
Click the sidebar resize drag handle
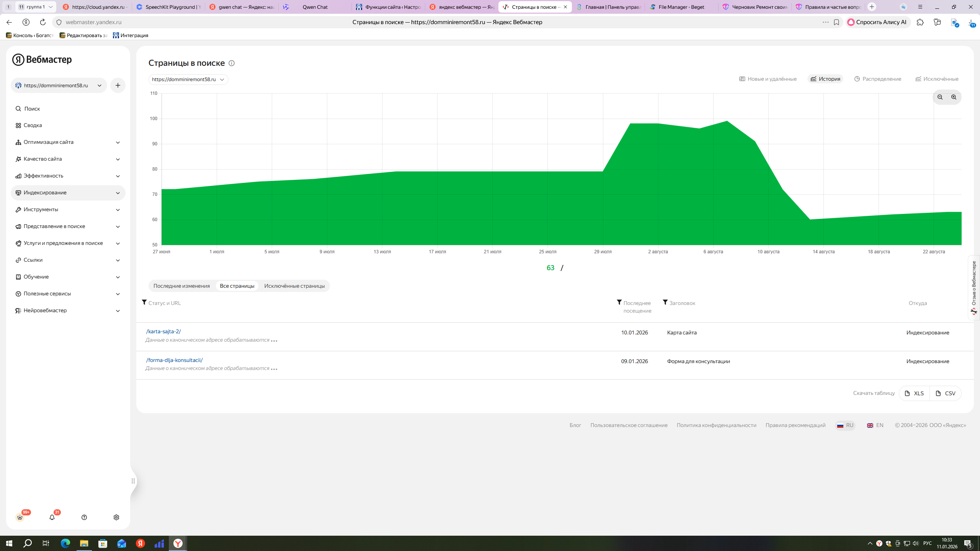(x=133, y=481)
